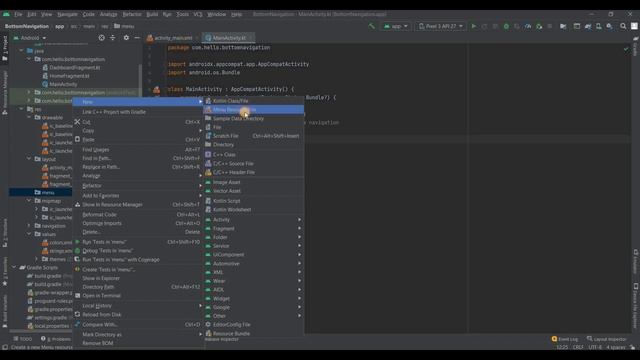Open the VCS menu
Screen dimensions: 640x360
[x=198, y=14]
